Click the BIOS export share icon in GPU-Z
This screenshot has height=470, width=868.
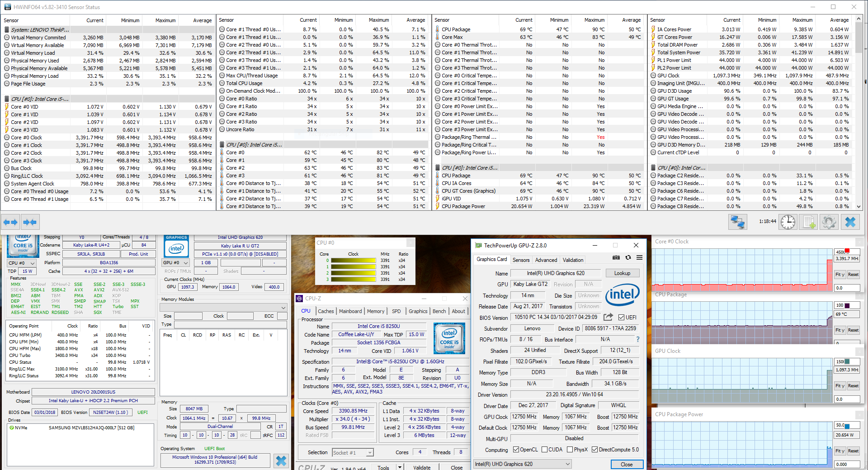click(609, 317)
